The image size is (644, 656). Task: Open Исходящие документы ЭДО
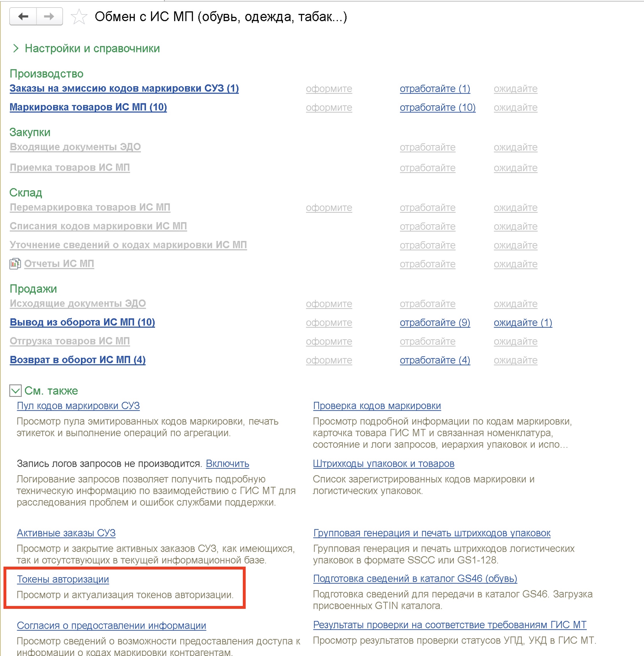tap(78, 304)
